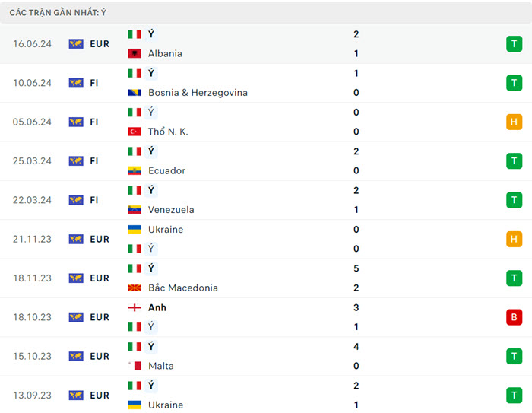Open the Bosnia & Herzegovina team link
Viewport: 532px width, 413px height.
[198, 93]
